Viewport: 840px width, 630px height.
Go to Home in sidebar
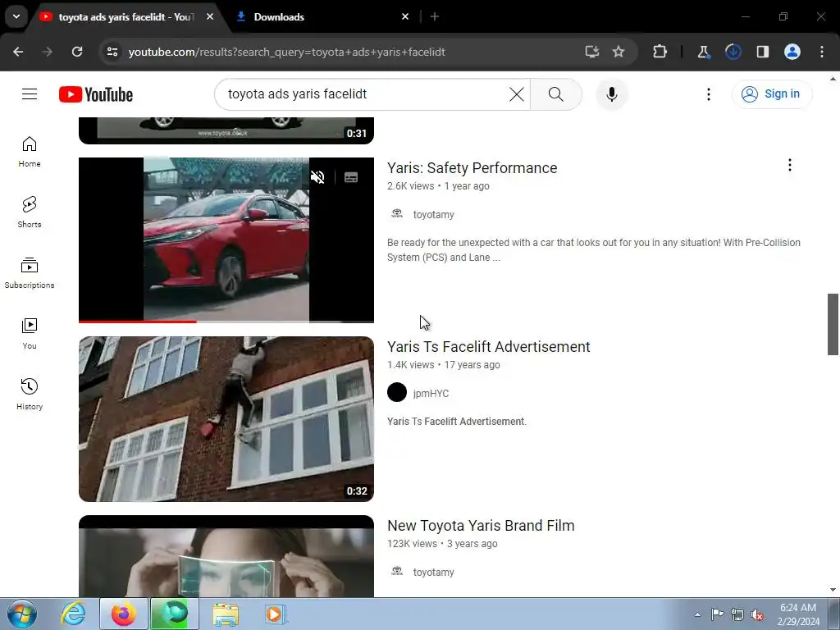click(x=30, y=152)
